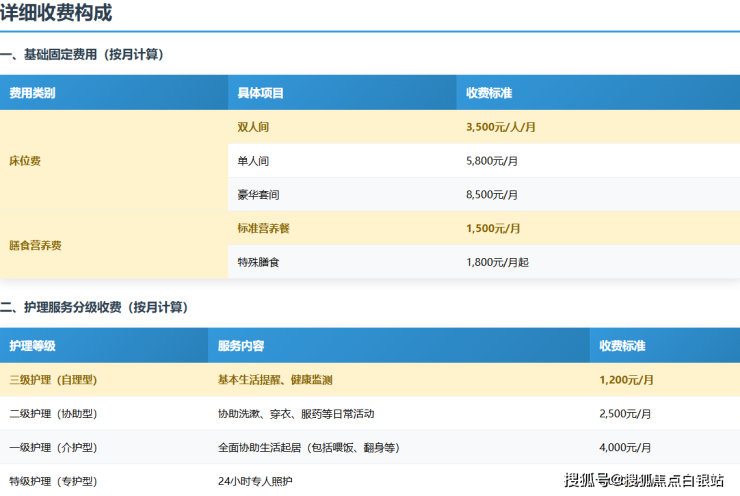The image size is (740, 496).
Task: Click the 24小时专人照护 service description
Action: point(254,481)
